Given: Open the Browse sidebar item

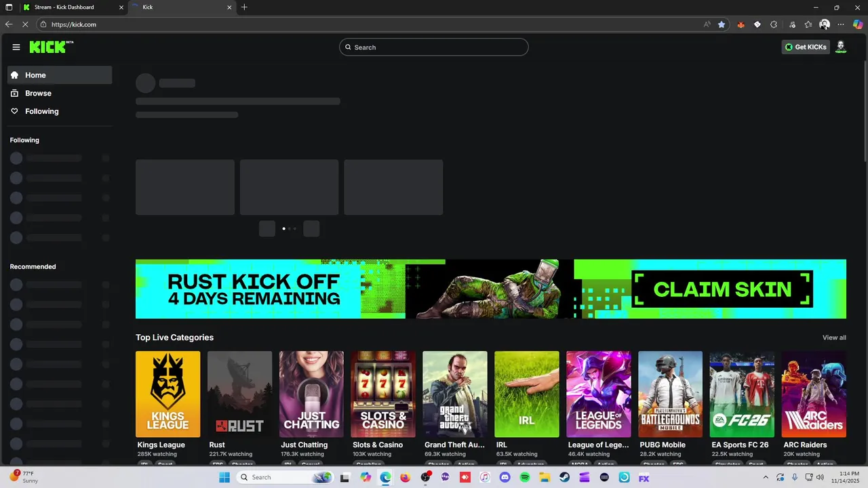Looking at the screenshot, I should 60,94.
